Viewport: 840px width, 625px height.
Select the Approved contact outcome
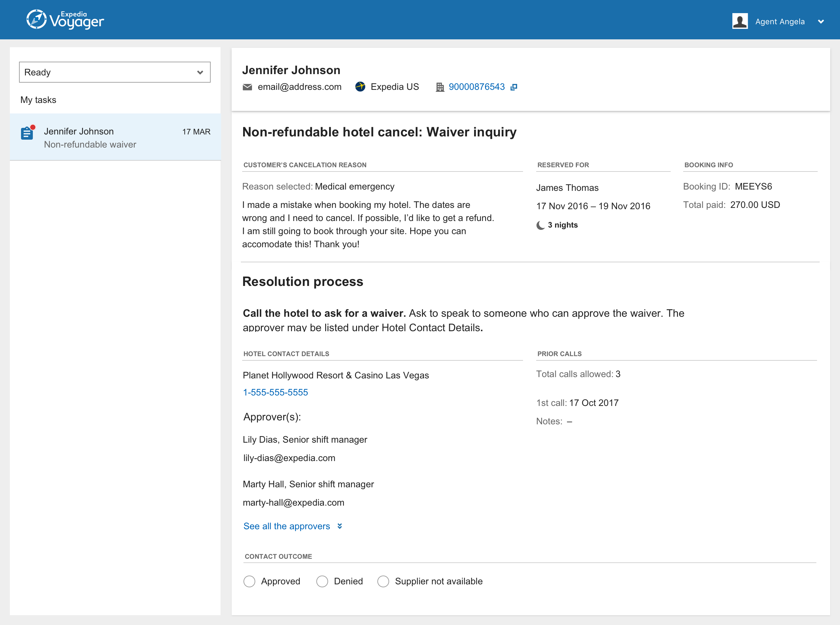tap(249, 581)
